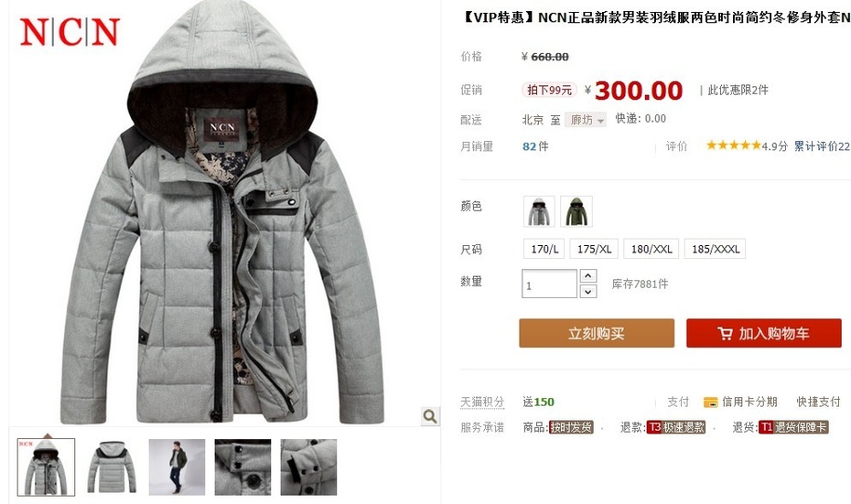Screen dimensions: 851x504
Task: Click the credit card installment icon
Action: tap(710, 402)
